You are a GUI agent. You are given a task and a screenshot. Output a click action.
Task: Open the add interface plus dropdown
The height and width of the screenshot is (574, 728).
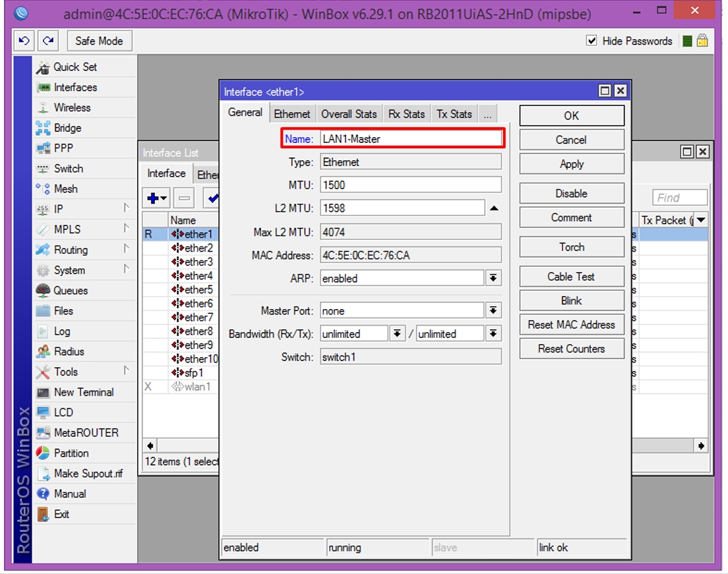(157, 198)
